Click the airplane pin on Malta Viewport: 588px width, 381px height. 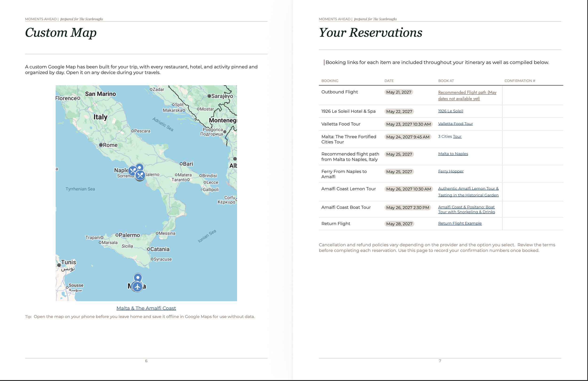click(x=137, y=287)
